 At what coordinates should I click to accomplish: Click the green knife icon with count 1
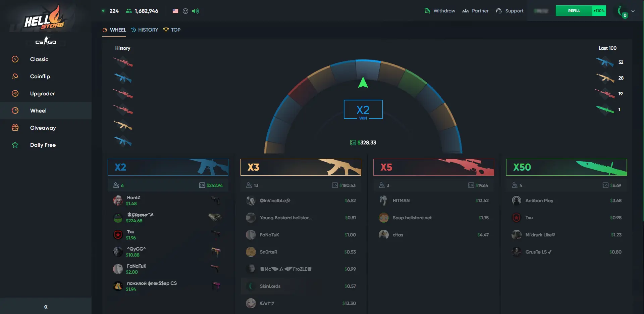click(x=605, y=109)
